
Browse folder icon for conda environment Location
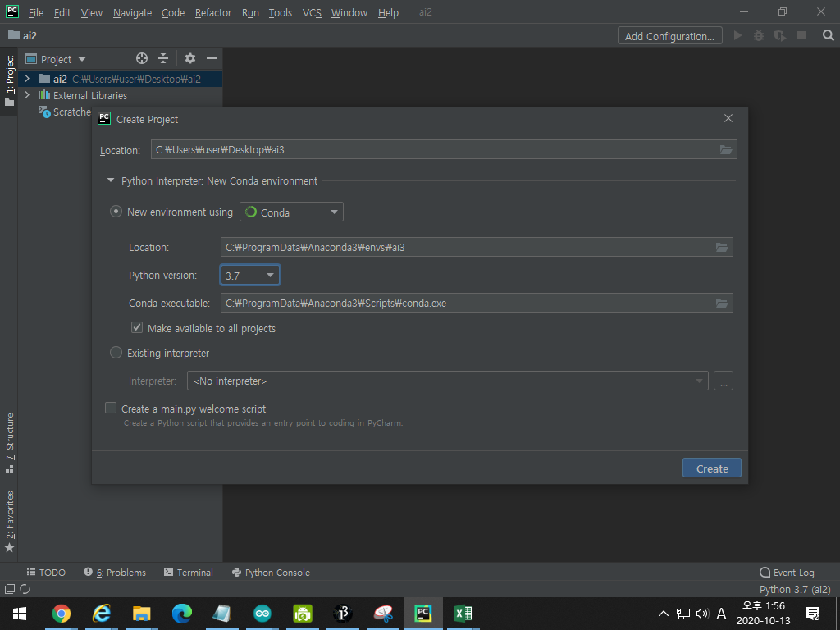[x=722, y=247]
